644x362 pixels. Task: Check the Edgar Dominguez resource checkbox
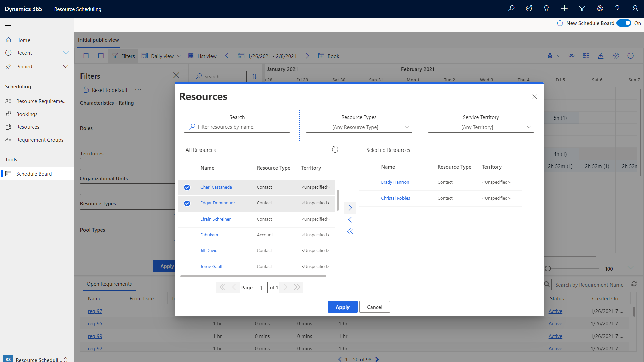186,203
